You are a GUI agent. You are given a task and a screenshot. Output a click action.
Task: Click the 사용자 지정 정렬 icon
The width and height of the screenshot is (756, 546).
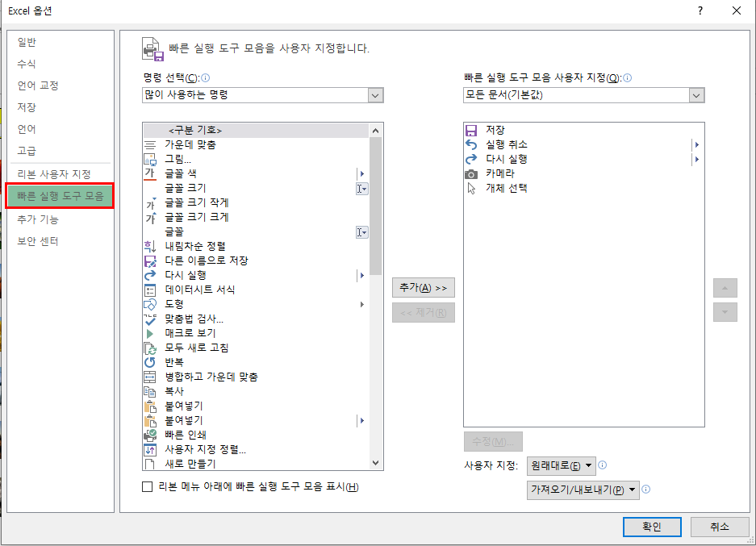150,449
